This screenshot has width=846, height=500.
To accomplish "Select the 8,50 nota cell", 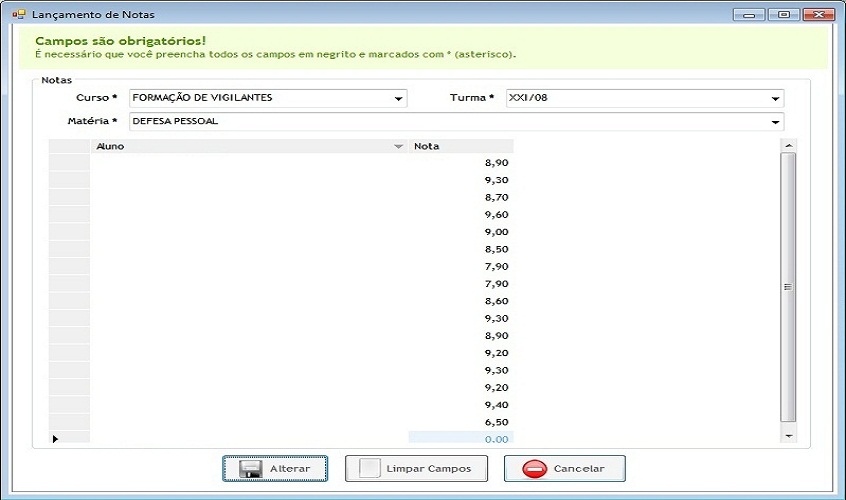I will tap(461, 249).
